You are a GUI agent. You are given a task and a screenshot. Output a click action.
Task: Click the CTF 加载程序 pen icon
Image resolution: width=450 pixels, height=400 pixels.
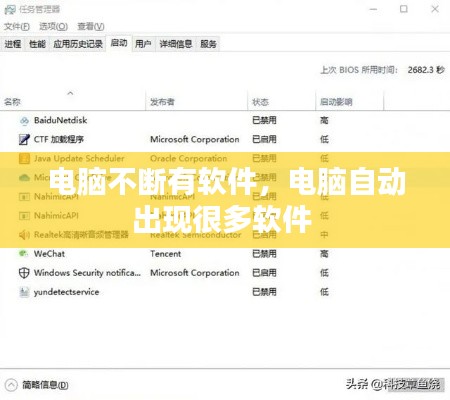[24, 139]
